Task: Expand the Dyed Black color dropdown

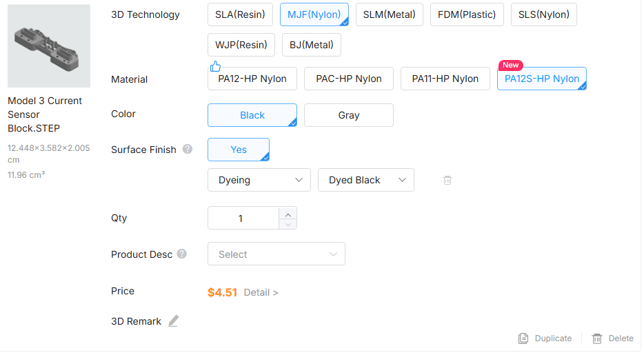Action: [365, 180]
